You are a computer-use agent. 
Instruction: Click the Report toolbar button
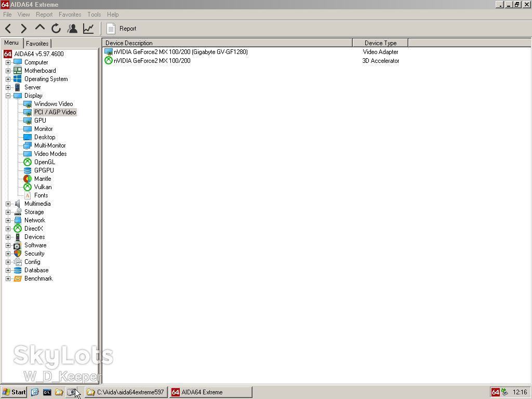coord(121,29)
